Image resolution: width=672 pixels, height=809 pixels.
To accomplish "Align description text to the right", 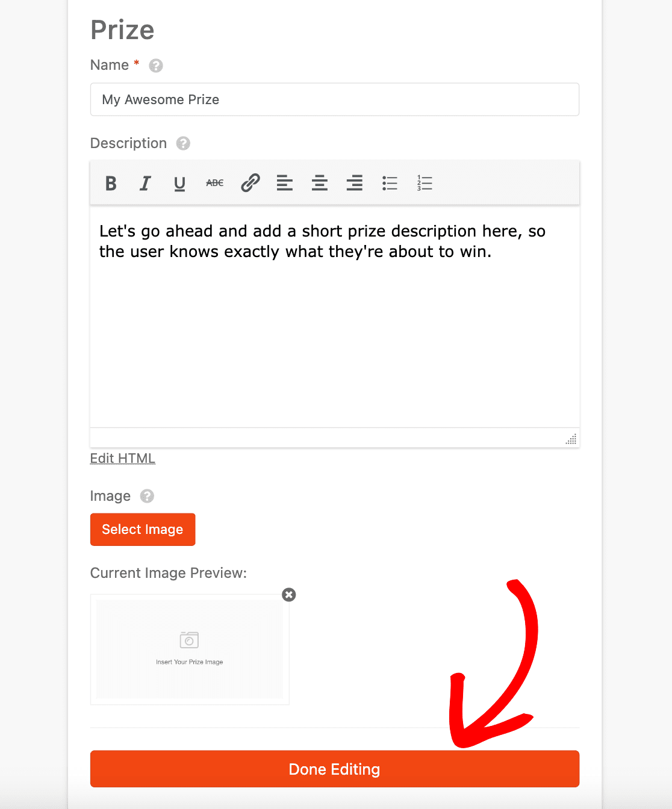I will (355, 183).
